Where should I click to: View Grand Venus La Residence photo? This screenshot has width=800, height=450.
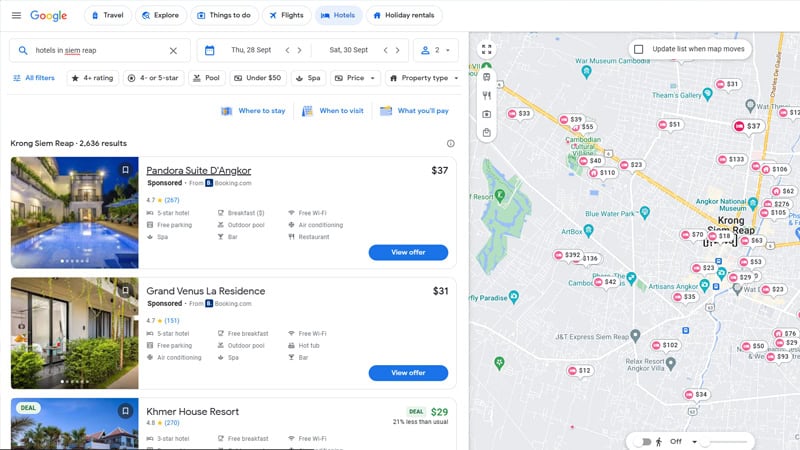74,333
